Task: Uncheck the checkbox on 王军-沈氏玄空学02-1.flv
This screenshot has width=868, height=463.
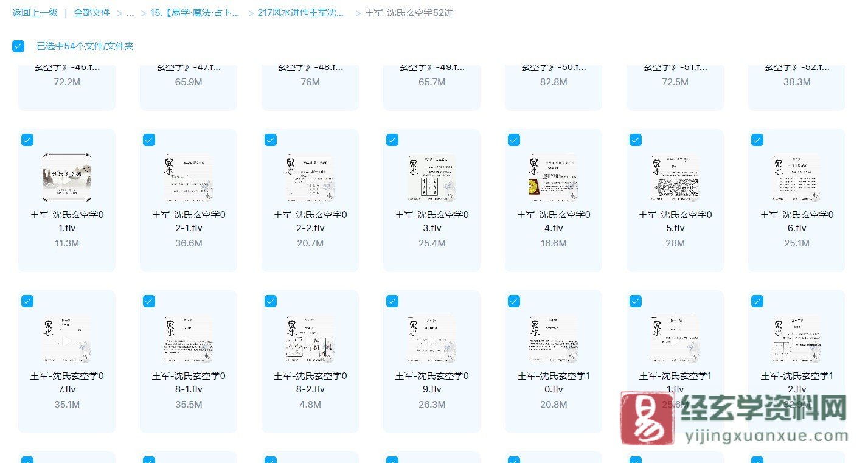Action: coord(149,140)
